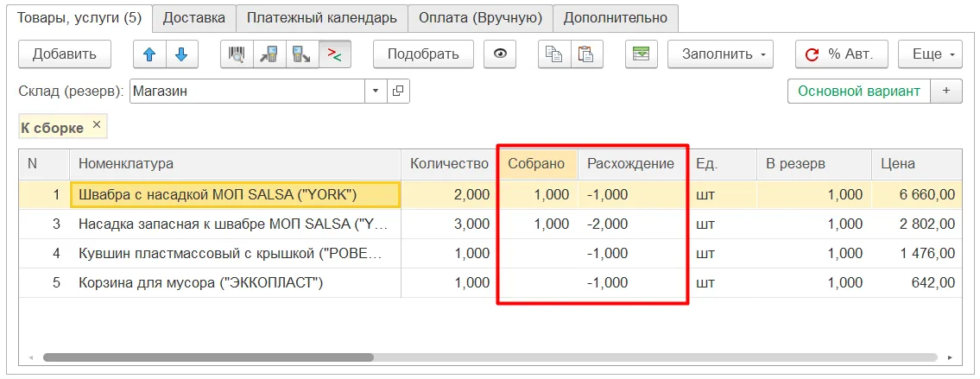Add variant with plus button

point(946,92)
